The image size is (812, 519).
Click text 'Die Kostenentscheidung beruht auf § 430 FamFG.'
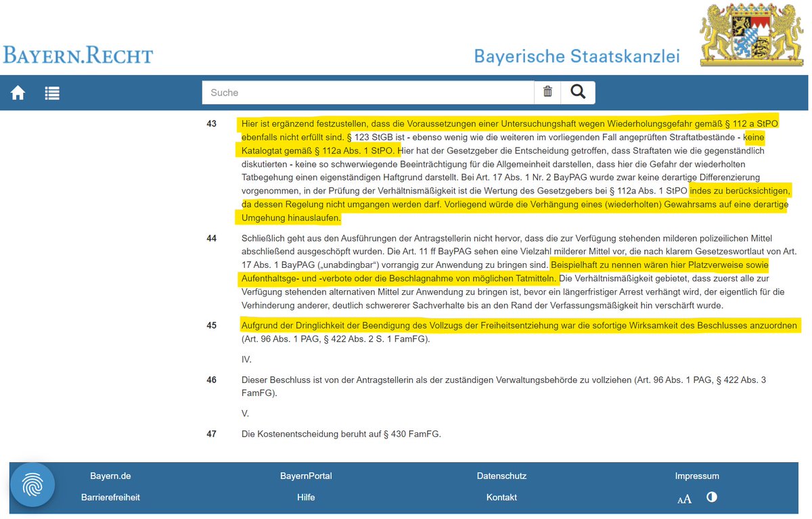click(341, 434)
